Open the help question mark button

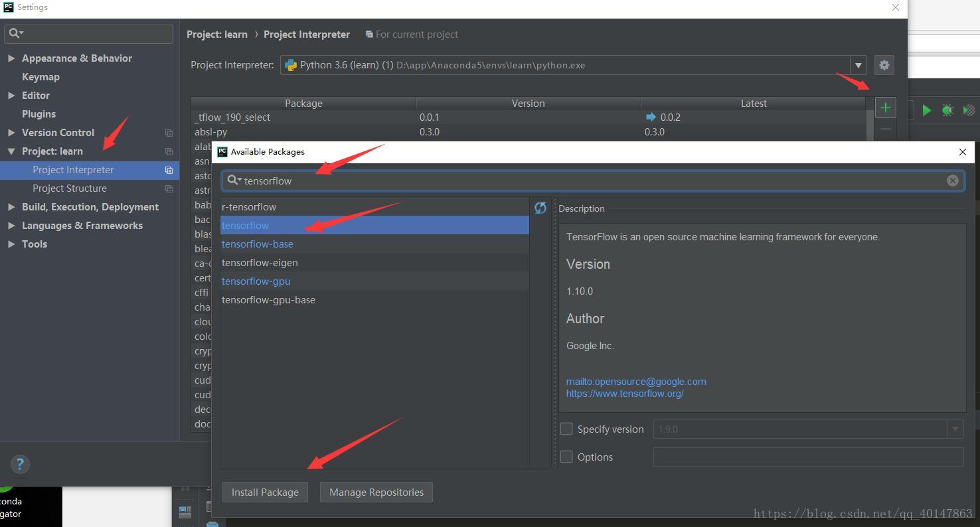pos(20,464)
